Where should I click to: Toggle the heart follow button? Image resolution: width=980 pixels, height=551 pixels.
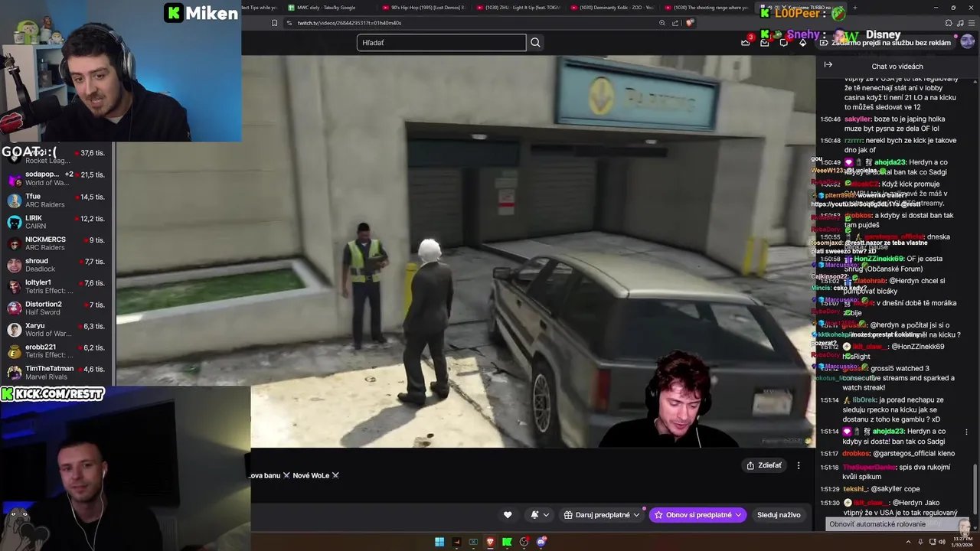508,515
